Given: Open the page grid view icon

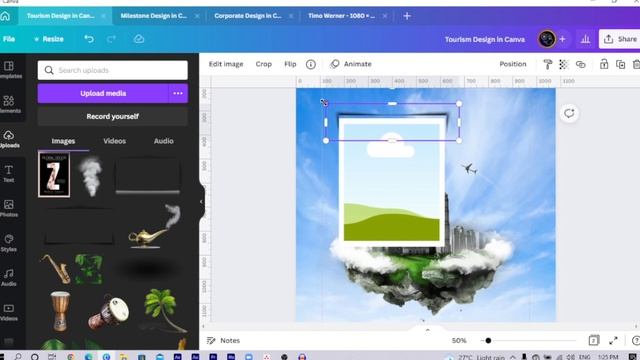Looking at the screenshot, I should click(x=594, y=340).
